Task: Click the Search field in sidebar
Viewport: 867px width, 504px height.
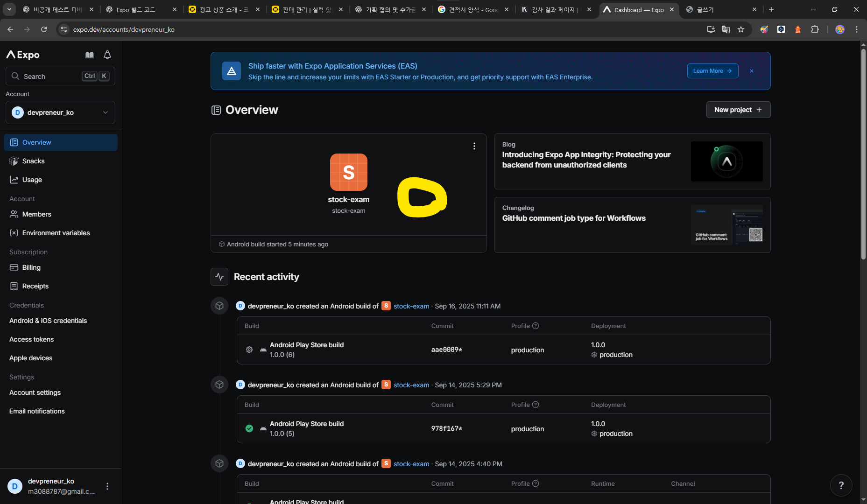Action: [x=60, y=76]
